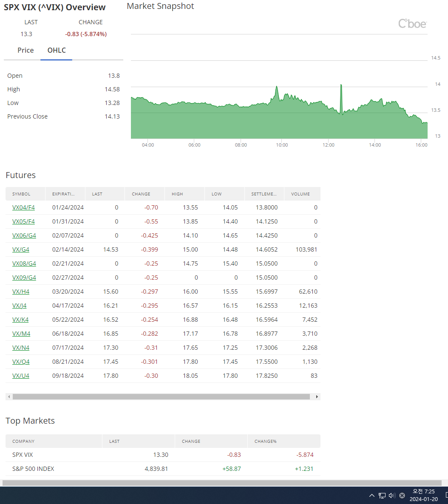Click the CHANGE% header in Top Markets

[x=284, y=442]
